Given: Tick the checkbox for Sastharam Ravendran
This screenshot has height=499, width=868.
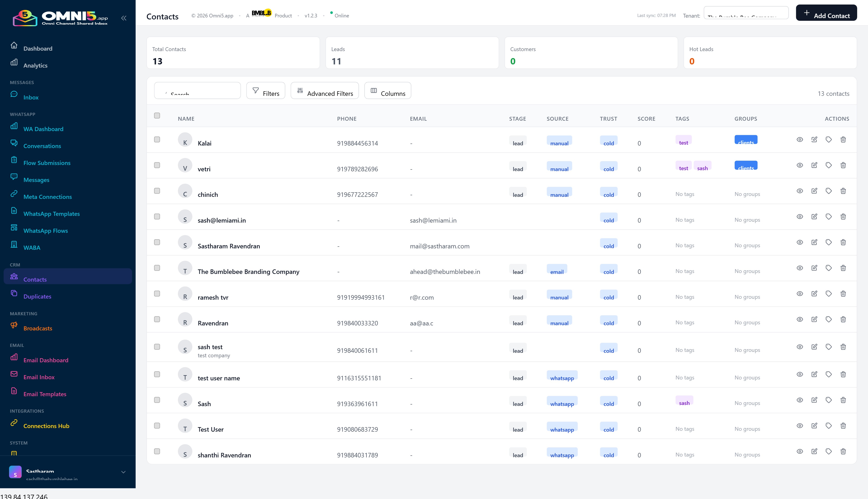Looking at the screenshot, I should 157,242.
